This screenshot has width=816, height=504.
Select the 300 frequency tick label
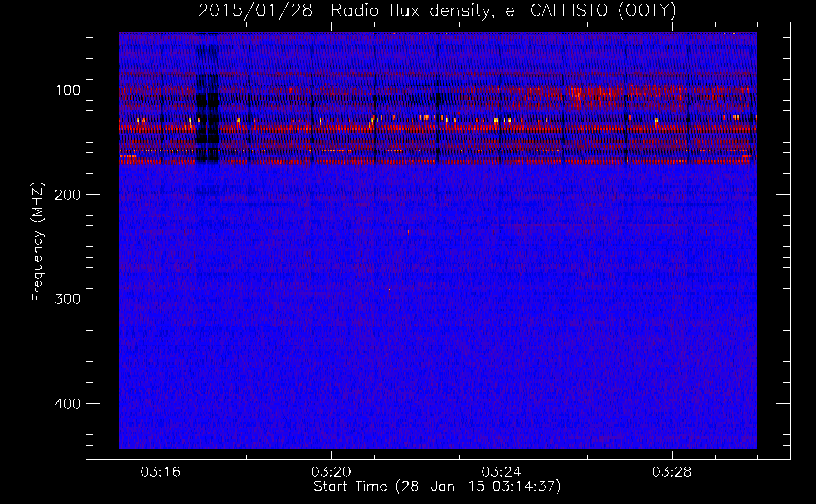coord(68,299)
